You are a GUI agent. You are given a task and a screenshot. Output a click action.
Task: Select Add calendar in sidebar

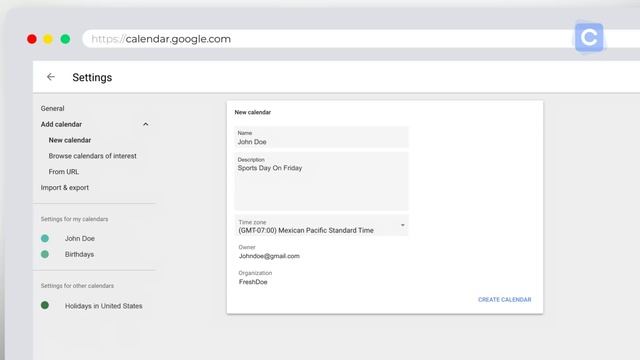coord(61,124)
